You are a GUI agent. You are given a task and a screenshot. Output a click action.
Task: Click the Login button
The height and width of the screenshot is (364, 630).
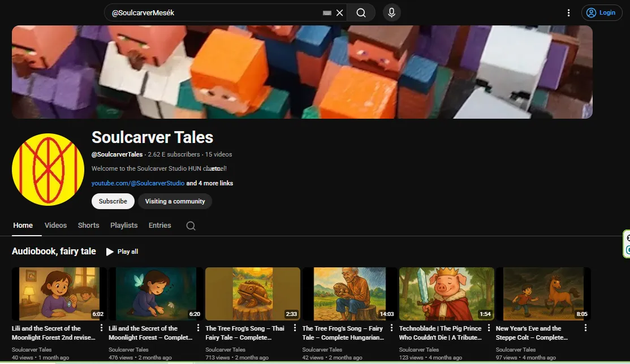[x=601, y=12]
